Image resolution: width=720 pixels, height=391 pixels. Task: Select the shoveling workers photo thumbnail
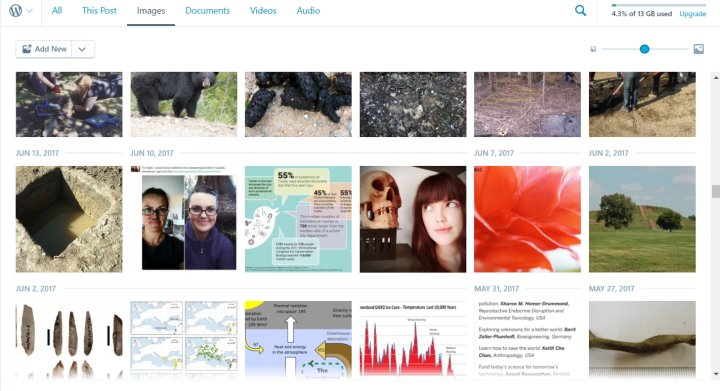pos(642,104)
